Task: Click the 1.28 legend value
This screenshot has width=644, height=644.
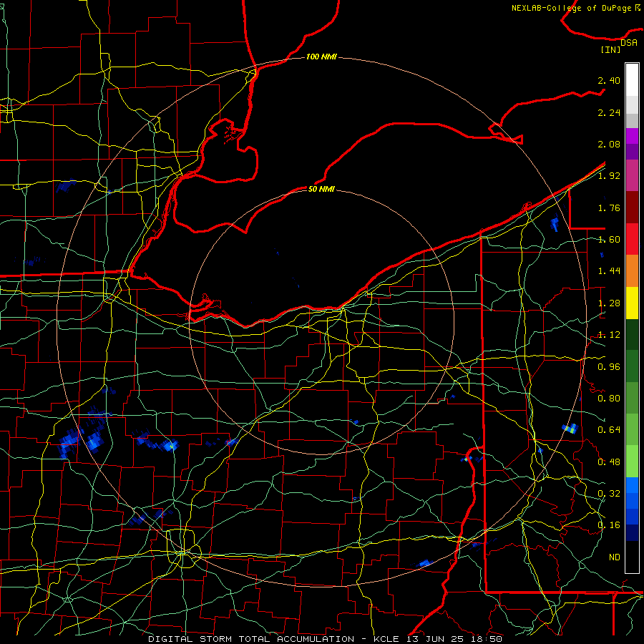Action: pyautogui.click(x=609, y=303)
